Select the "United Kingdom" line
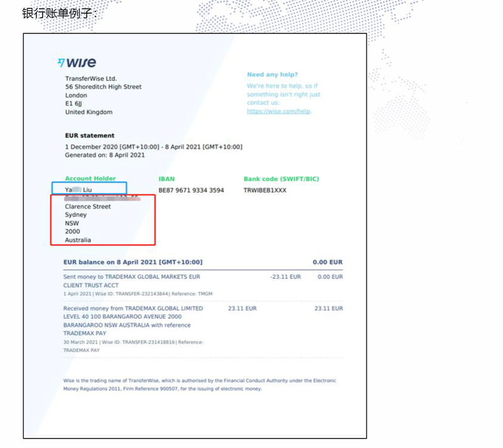503x448 pixels. click(89, 112)
